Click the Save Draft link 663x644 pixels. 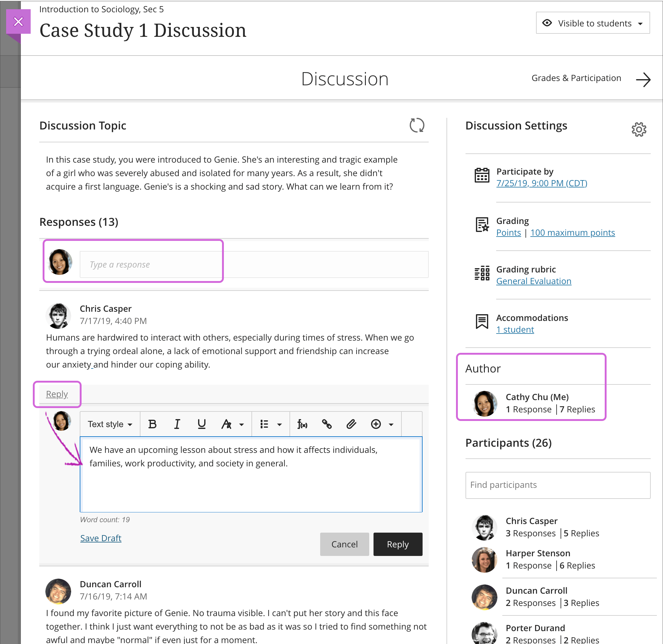pos(101,538)
